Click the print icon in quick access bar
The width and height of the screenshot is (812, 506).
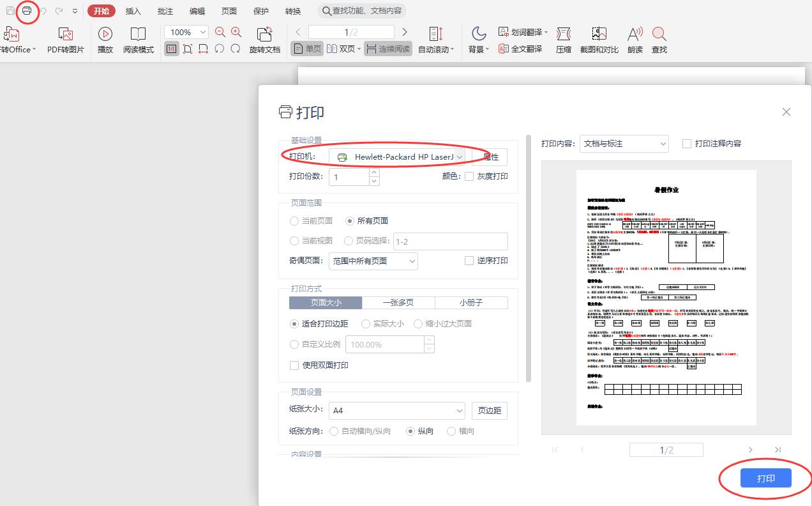27,11
